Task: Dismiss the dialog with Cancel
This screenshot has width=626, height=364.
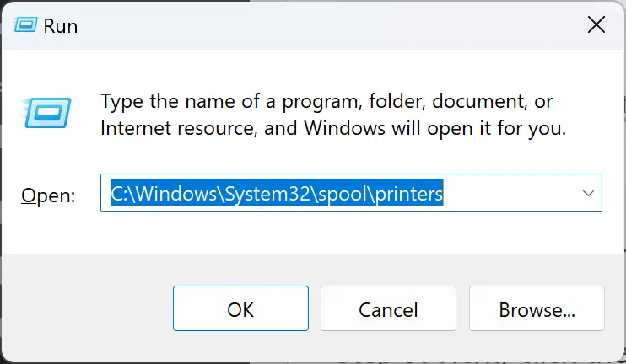Action: tap(388, 308)
